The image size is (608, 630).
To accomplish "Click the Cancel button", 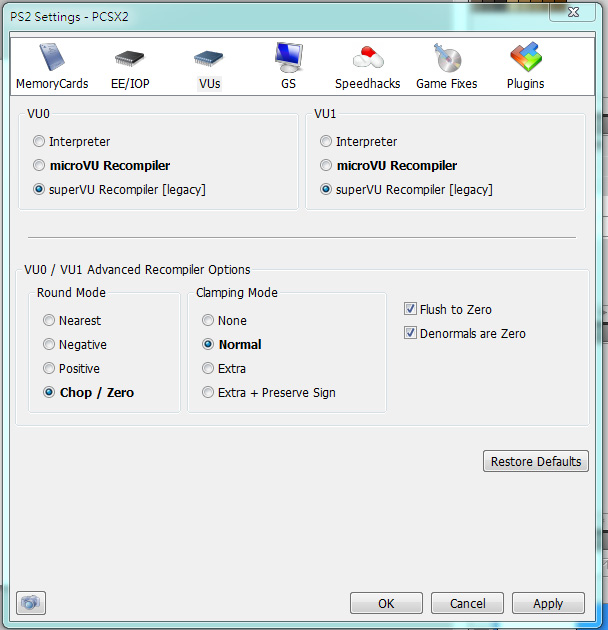I will 467,603.
